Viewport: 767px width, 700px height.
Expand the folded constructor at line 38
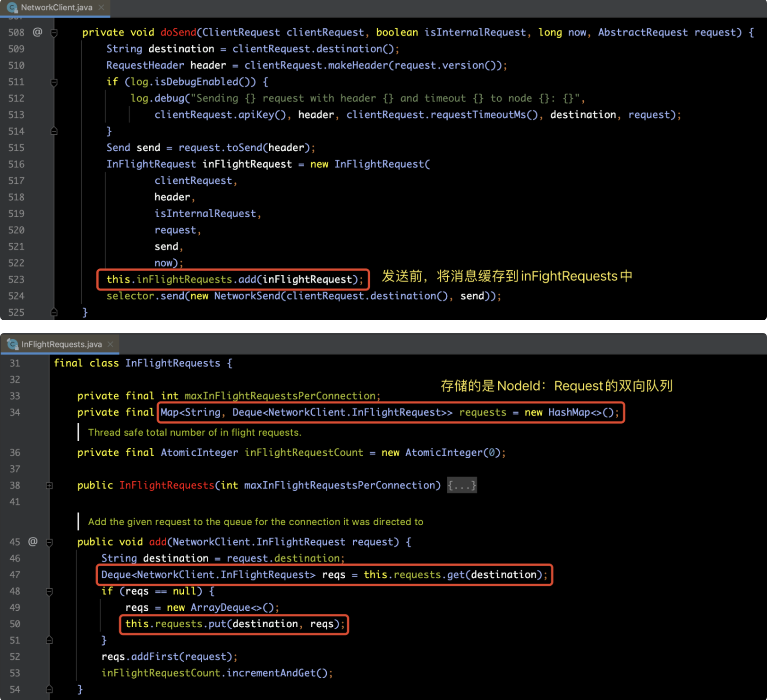coord(49,486)
